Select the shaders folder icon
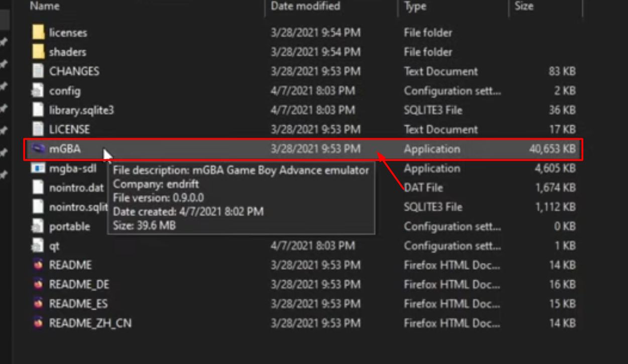 pyautogui.click(x=39, y=52)
